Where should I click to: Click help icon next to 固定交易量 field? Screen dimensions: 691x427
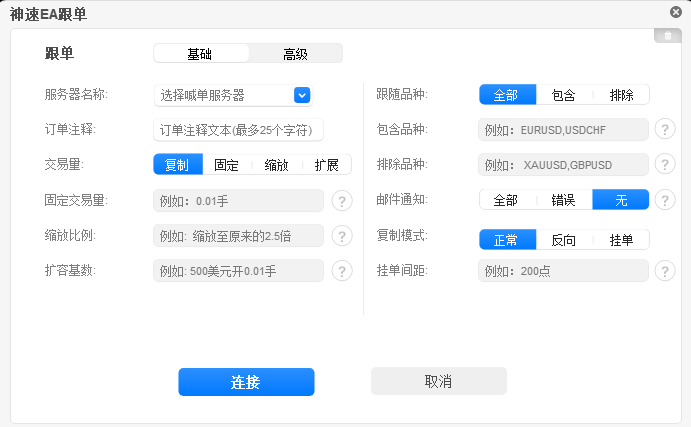pyautogui.click(x=342, y=201)
